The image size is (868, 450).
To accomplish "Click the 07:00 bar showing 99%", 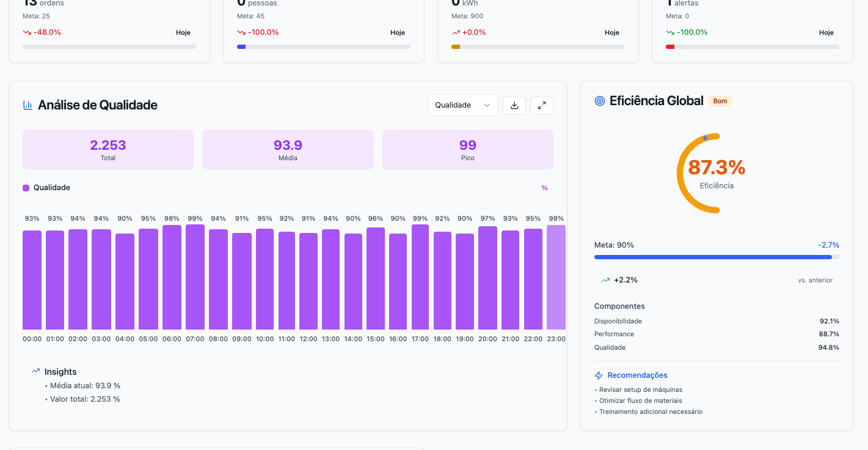I will (195, 278).
